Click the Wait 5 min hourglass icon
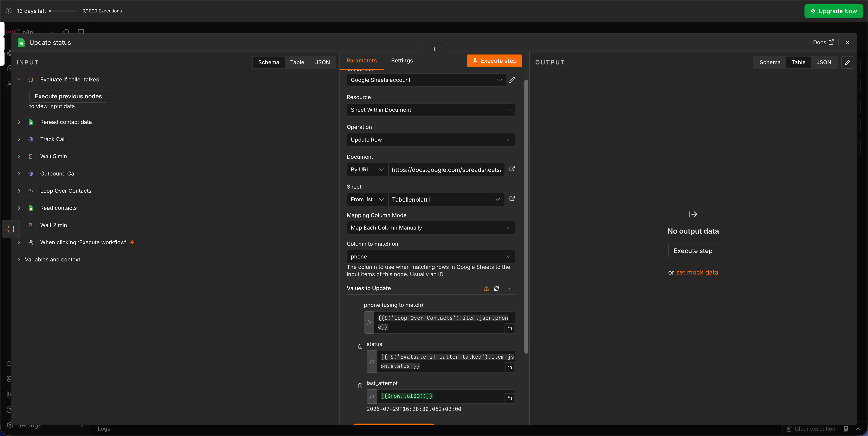 pos(31,156)
